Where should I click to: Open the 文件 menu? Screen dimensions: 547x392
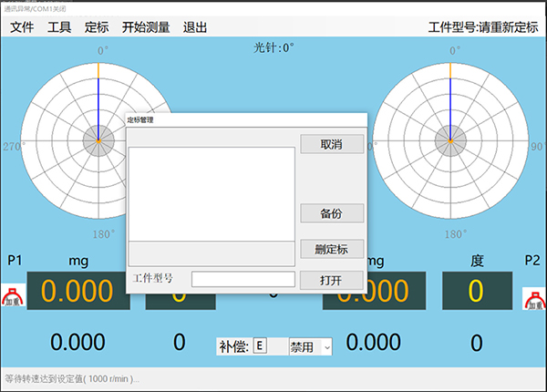pos(22,27)
